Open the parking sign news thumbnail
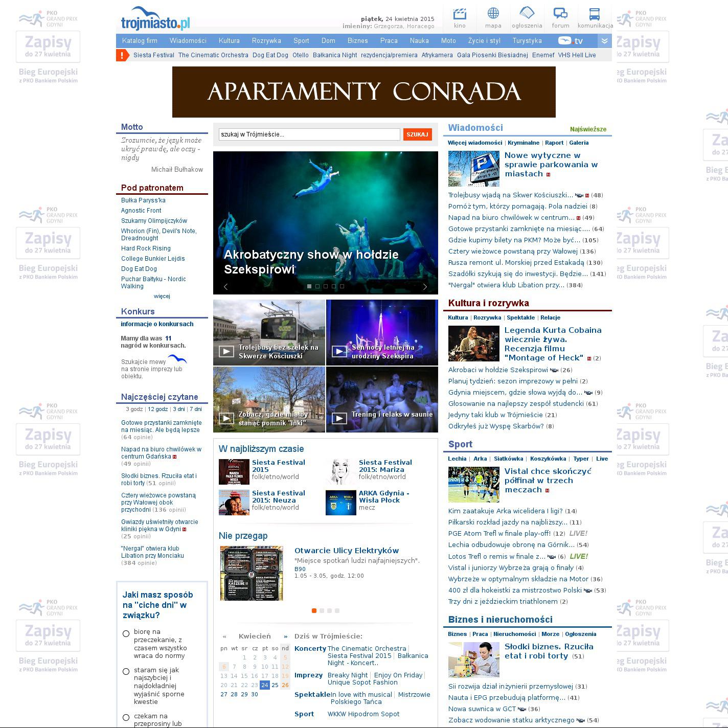The height and width of the screenshot is (728, 728). tap(474, 169)
